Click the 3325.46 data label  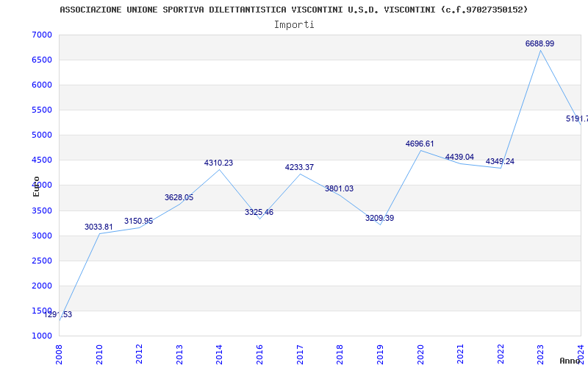point(259,212)
